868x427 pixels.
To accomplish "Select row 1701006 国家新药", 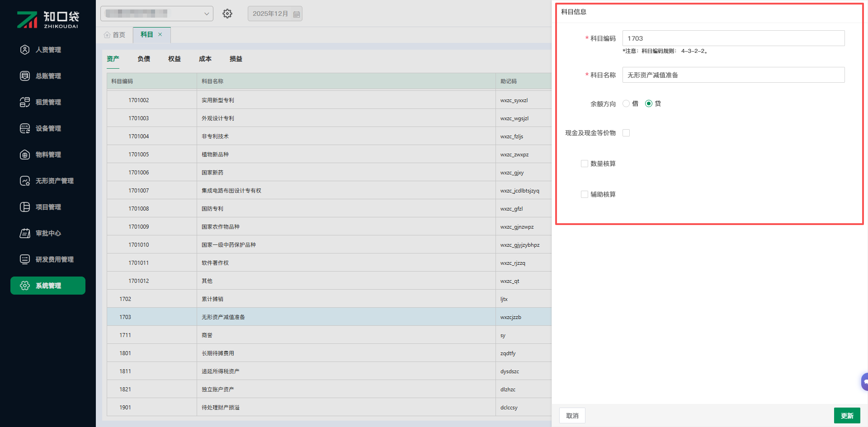I will (x=329, y=173).
